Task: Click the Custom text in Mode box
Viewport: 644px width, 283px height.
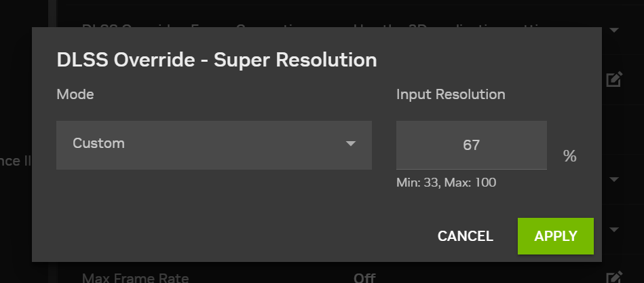Action: coord(98,144)
